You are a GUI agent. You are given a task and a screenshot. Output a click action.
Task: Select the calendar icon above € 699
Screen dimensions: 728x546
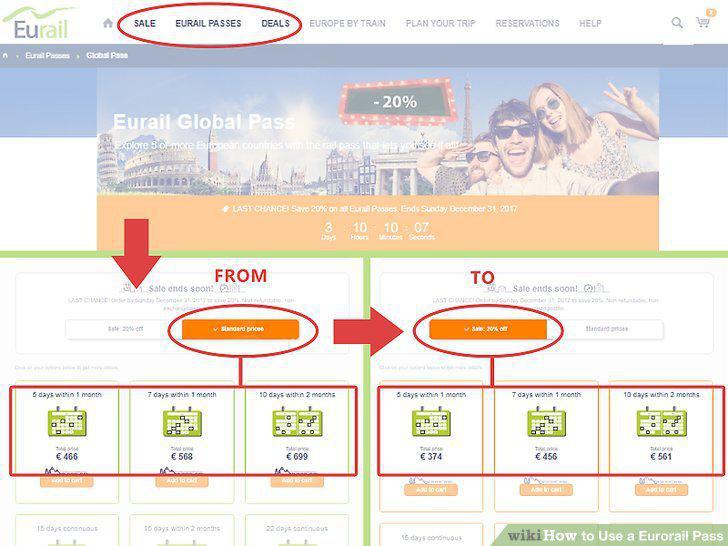click(x=297, y=421)
